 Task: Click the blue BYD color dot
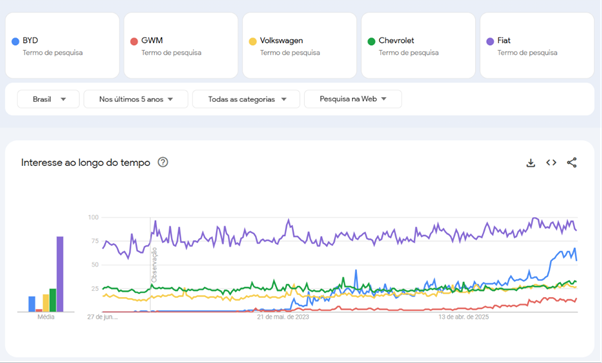(x=15, y=41)
